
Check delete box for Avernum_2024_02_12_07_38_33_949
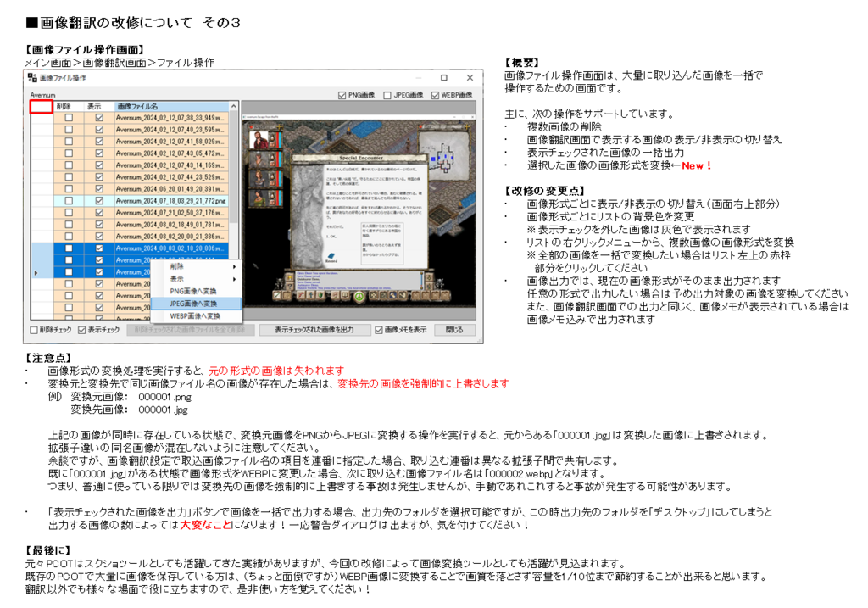tap(69, 117)
